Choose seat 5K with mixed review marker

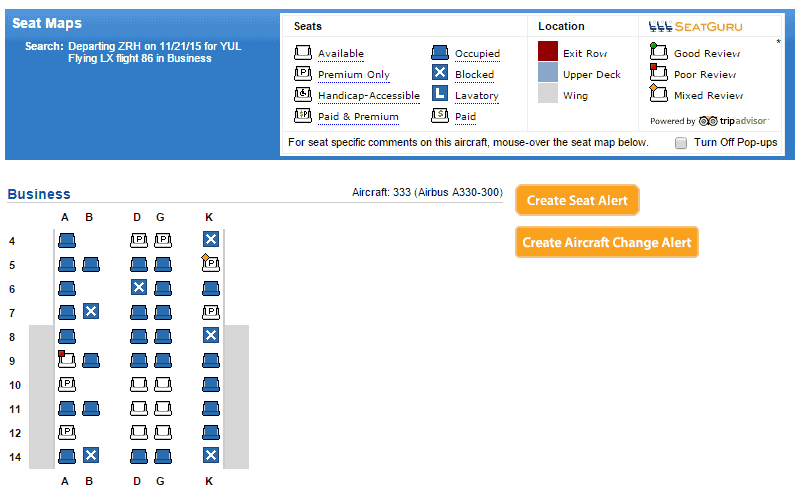pos(210,264)
